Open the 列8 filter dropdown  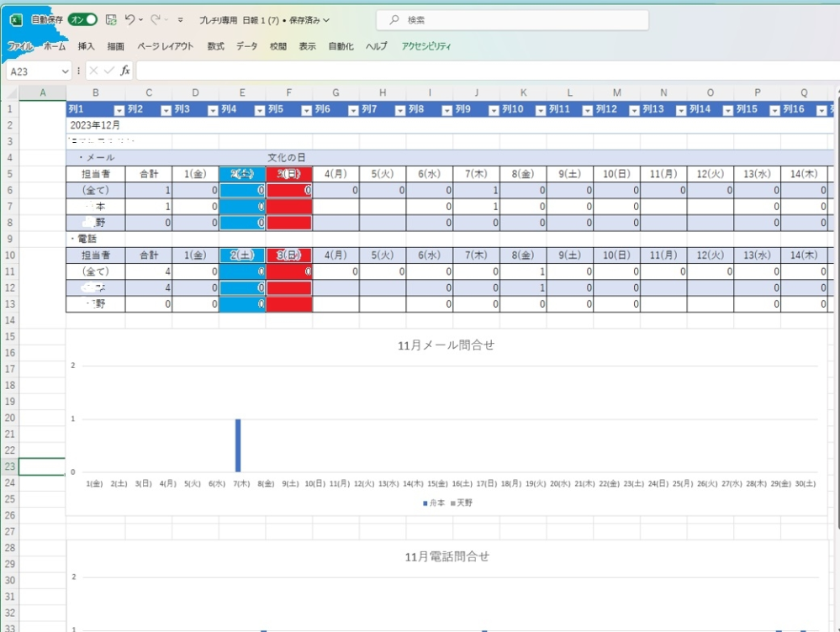446,110
